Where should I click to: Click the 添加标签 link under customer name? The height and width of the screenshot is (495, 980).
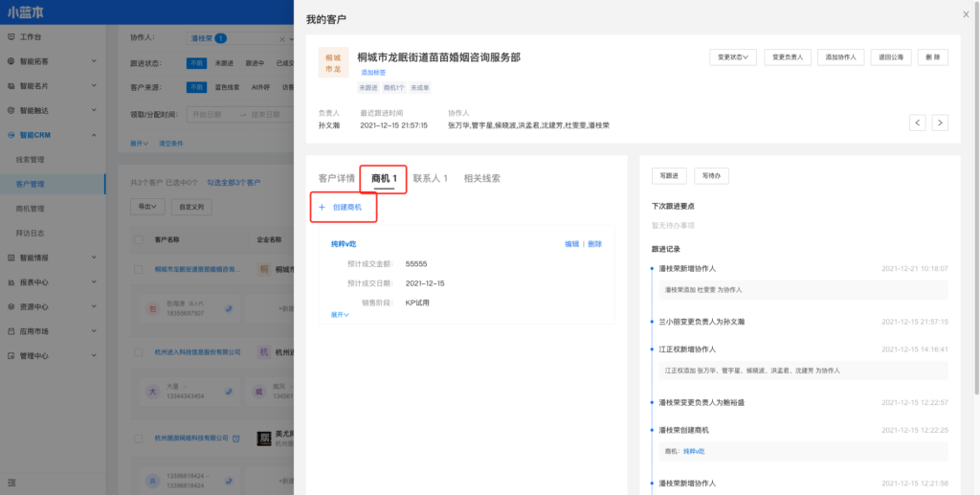pos(373,73)
